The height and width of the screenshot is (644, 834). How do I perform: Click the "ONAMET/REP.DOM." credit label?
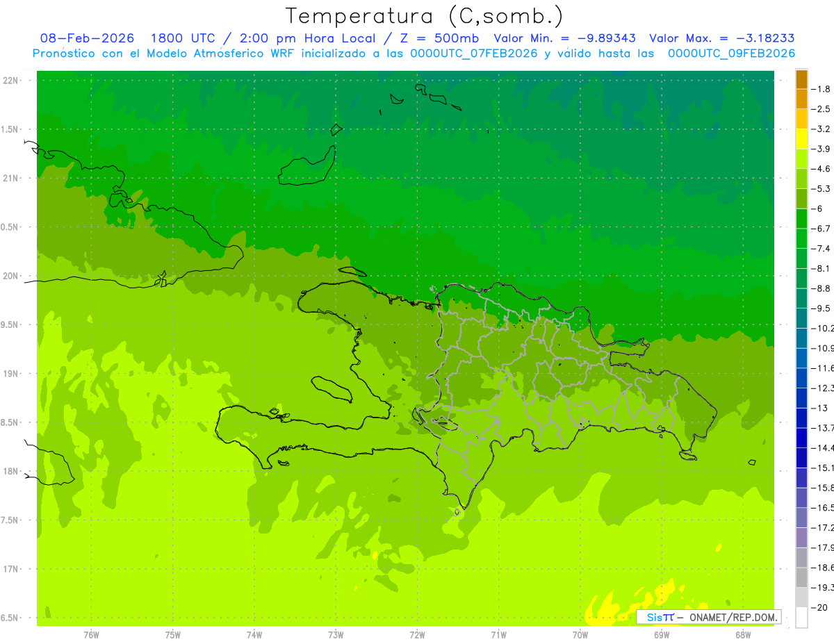click(733, 617)
